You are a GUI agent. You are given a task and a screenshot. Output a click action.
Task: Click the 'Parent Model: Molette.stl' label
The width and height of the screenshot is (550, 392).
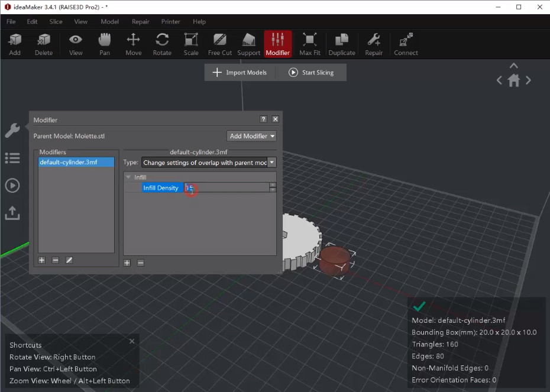[69, 136]
